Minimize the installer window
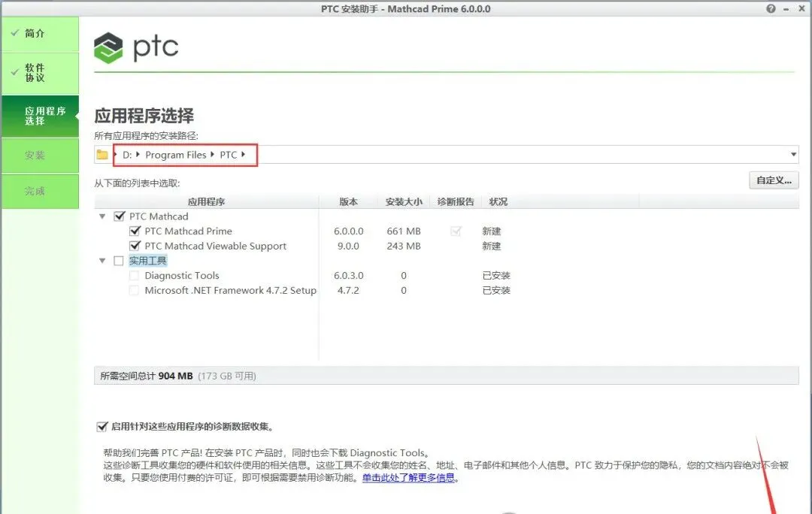This screenshot has height=514, width=812. click(x=786, y=9)
